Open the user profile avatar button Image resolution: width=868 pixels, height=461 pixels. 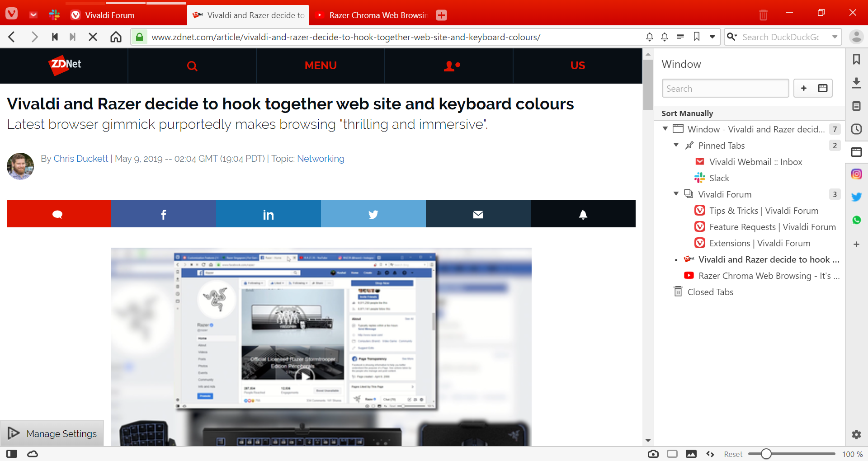click(856, 37)
